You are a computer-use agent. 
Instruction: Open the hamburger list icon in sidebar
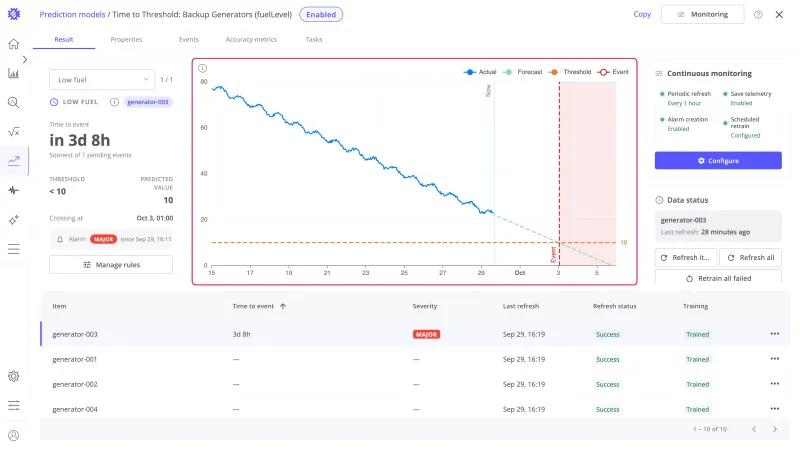(14, 249)
